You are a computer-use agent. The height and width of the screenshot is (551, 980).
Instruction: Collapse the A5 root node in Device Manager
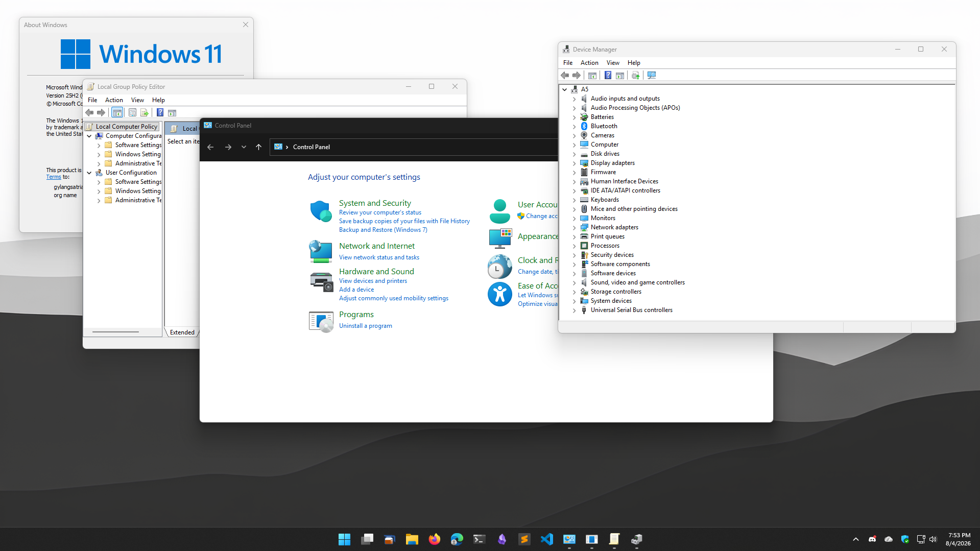[565, 89]
